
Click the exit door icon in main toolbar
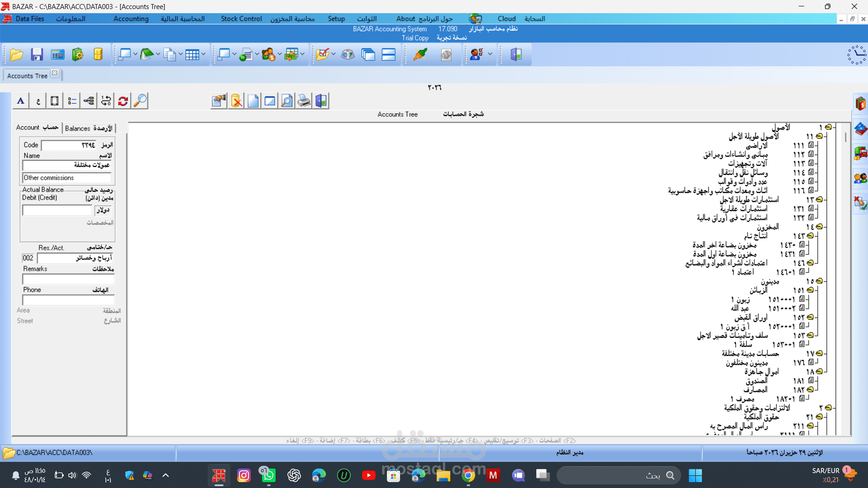(516, 55)
